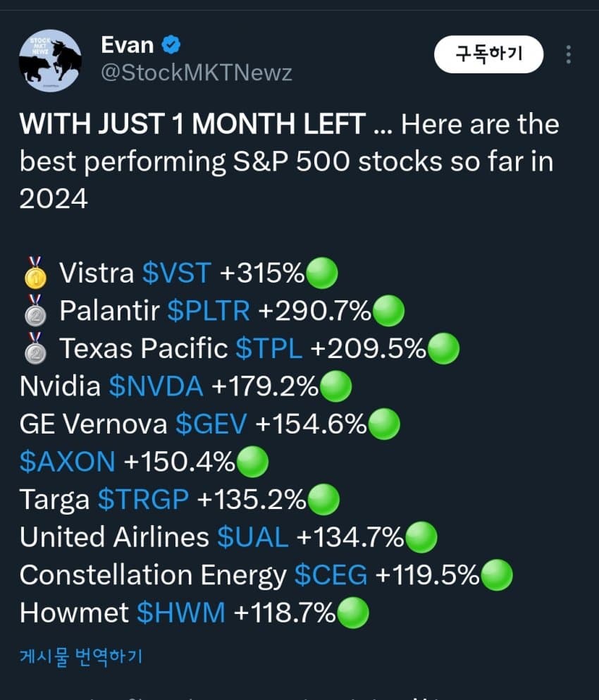Open Evan's profile avatar image

coord(50,60)
